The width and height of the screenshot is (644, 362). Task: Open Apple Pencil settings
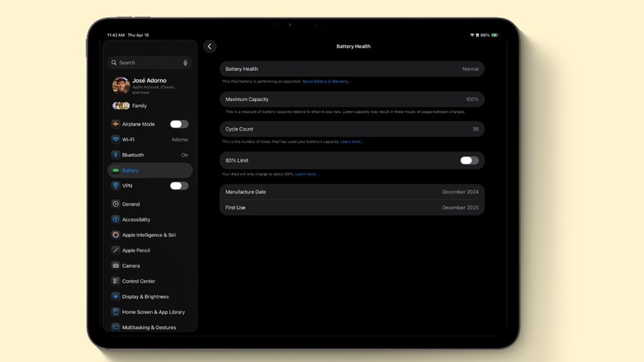tap(150, 250)
